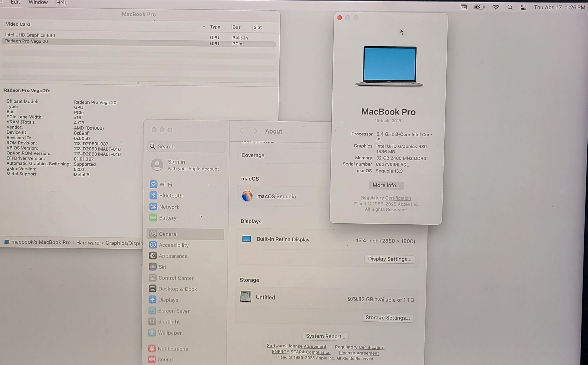Click Spotlight search icon in menu bar
Viewport: 588px width, 365px height.
click(510, 7)
